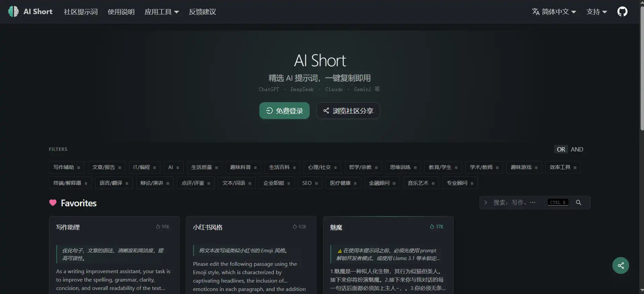The width and height of the screenshot is (644, 294).
Task: Open the 社区提示词 nav item
Action: pyautogui.click(x=81, y=12)
